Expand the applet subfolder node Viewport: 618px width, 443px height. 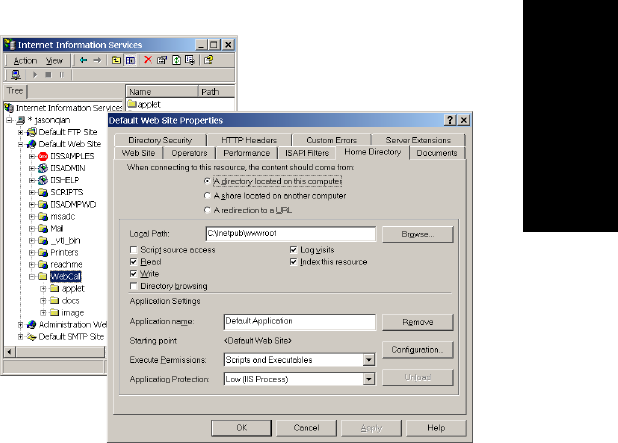(x=43, y=289)
